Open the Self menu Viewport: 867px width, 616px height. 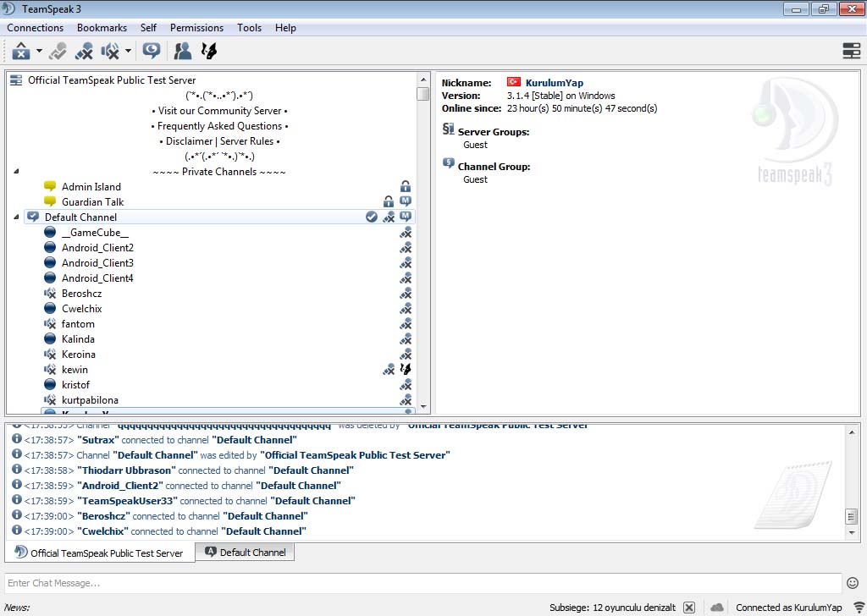(148, 28)
